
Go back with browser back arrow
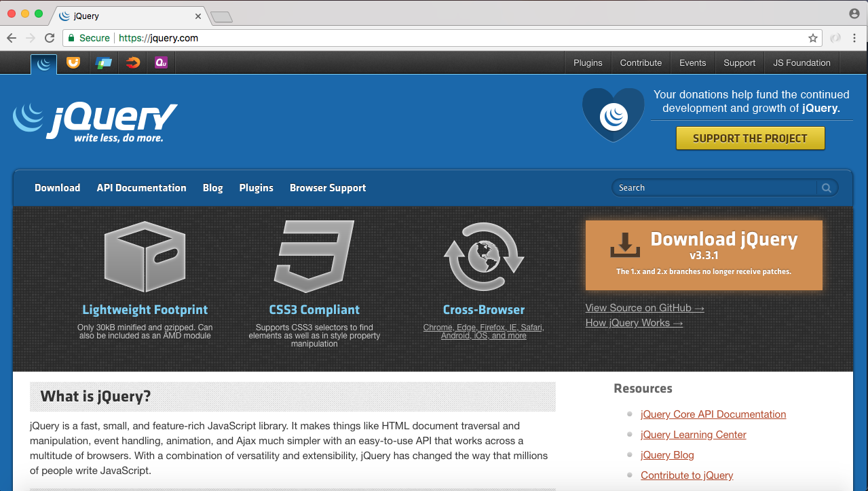12,38
